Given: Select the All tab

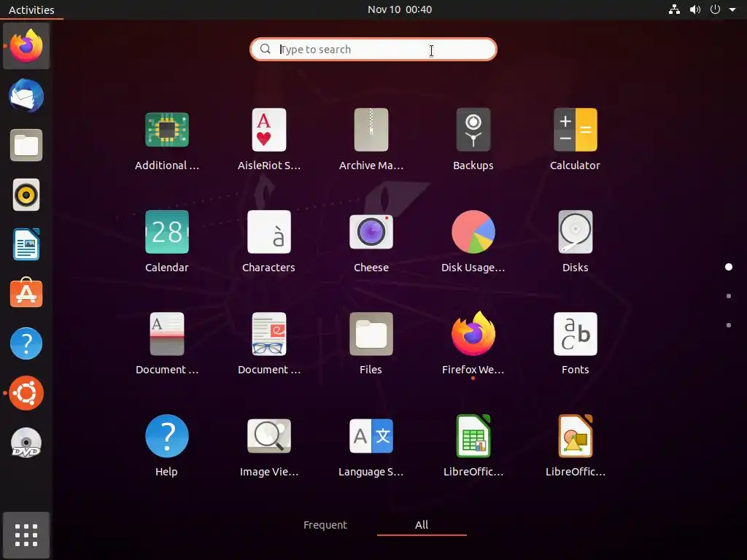Looking at the screenshot, I should tap(422, 525).
